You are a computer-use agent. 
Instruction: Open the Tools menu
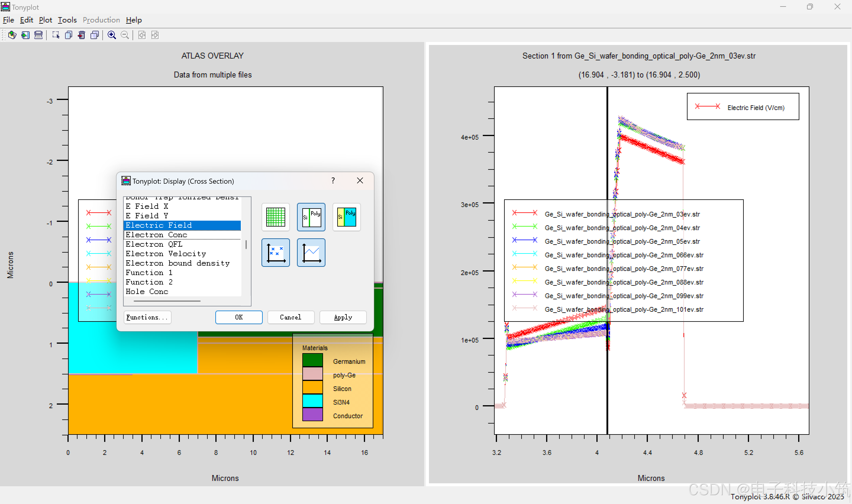coord(67,20)
